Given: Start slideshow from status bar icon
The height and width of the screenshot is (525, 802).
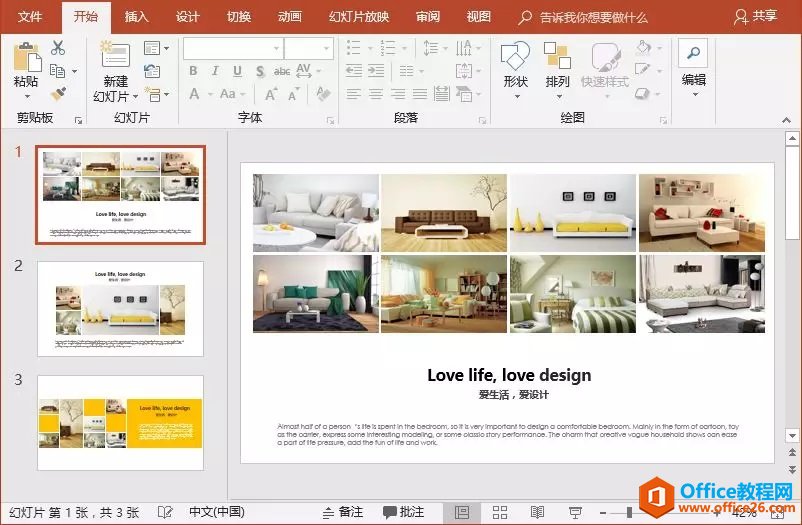Looking at the screenshot, I should click(x=575, y=512).
